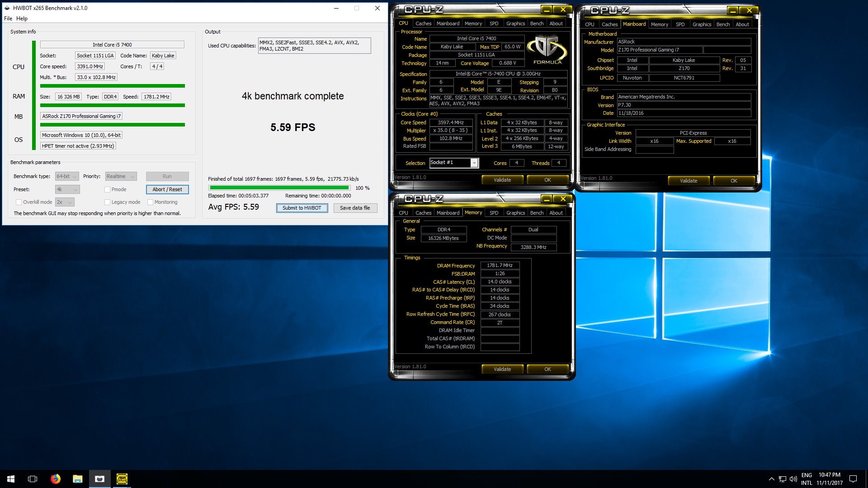This screenshot has width=868, height=488.
Task: Open the network status tray icon
Action: point(782,479)
